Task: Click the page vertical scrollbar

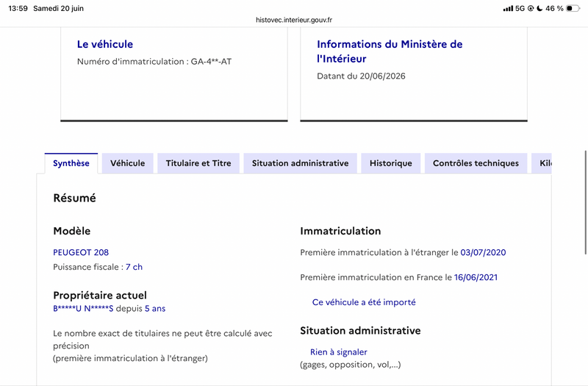Action: pos(585,203)
